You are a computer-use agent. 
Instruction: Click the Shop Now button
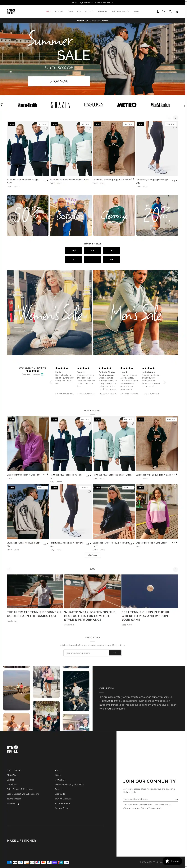point(59,81)
